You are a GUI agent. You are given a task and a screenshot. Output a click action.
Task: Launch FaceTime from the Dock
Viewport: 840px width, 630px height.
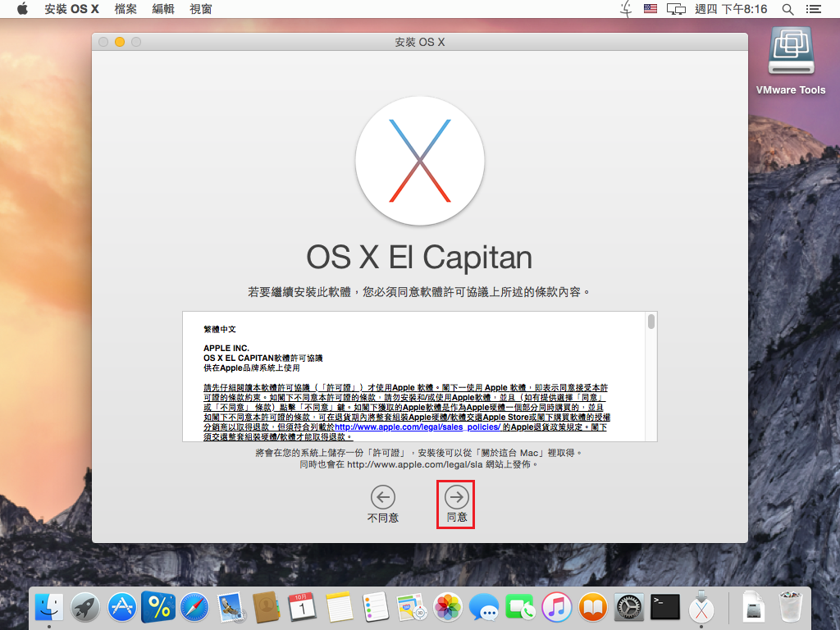click(519, 608)
